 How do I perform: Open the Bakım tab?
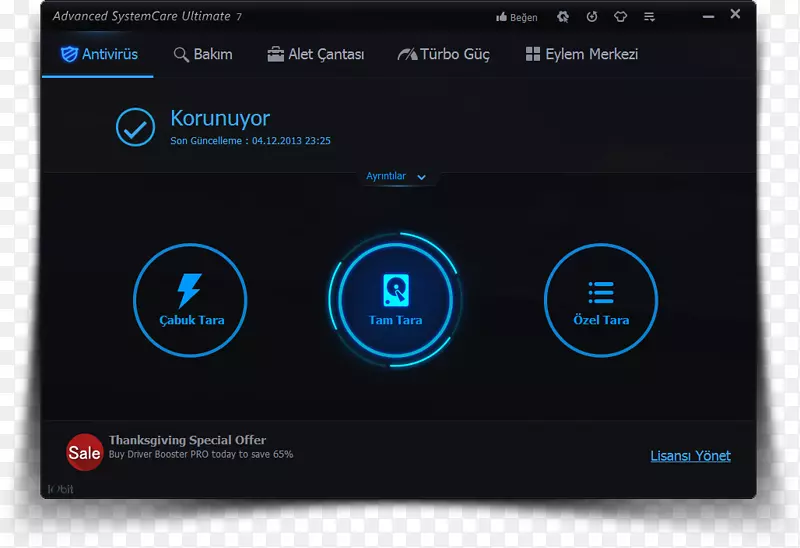pos(202,54)
